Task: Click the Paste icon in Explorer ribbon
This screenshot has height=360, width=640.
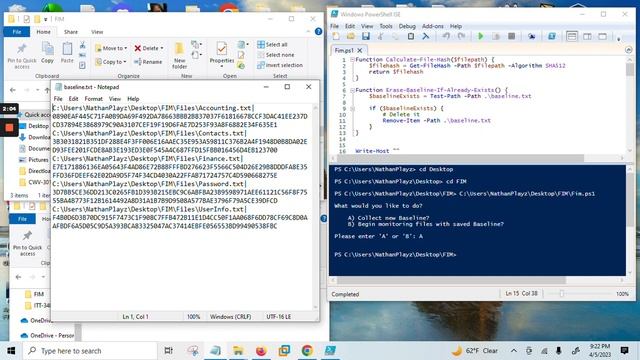Action: point(67,52)
